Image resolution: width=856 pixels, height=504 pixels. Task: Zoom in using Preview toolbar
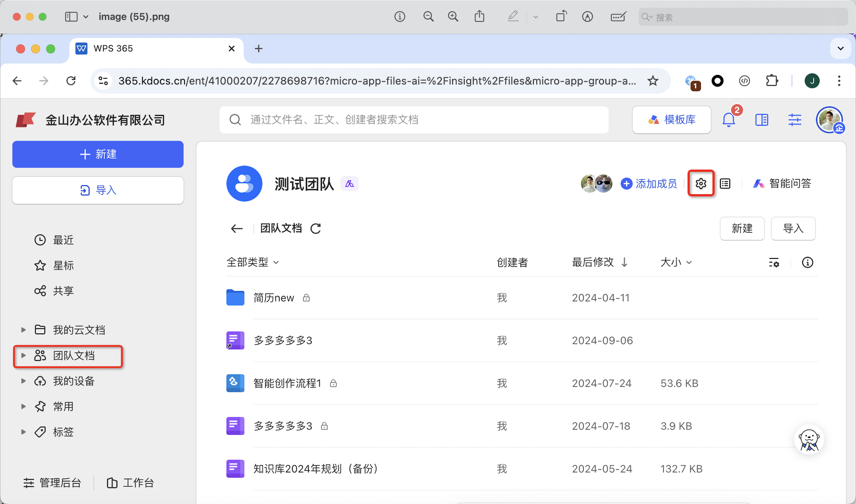coord(453,16)
